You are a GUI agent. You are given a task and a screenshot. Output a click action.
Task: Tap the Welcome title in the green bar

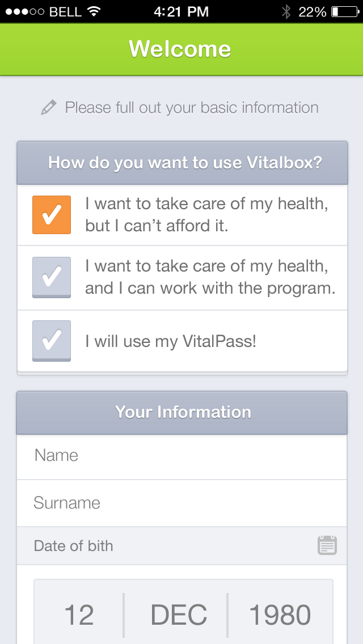pos(180,49)
